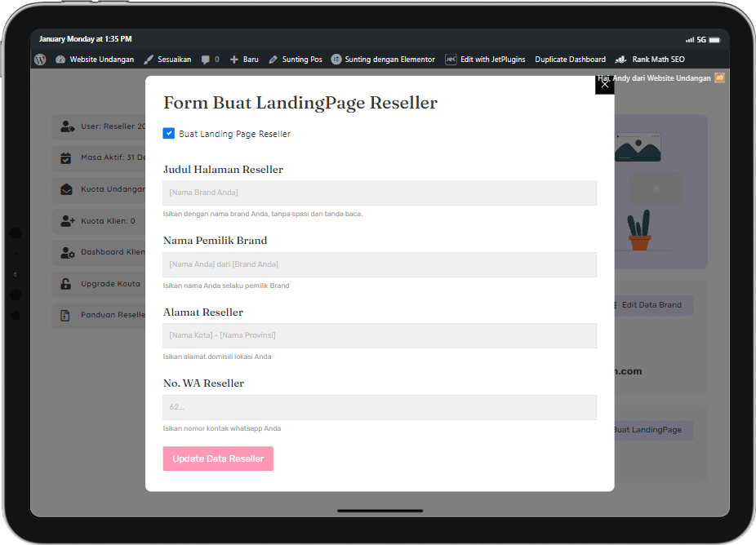This screenshot has width=756, height=545.
Task: Click User Reseller sidebar item
Action: [99, 126]
